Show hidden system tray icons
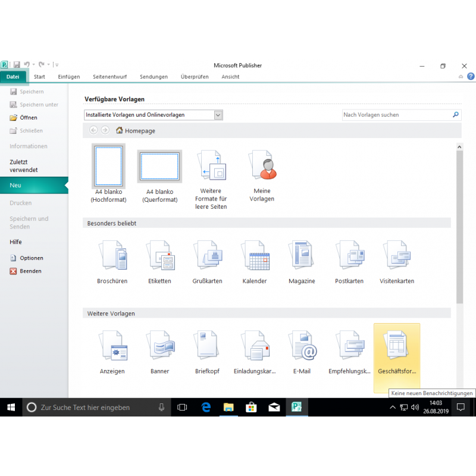Image resolution: width=476 pixels, height=476 pixels. [392, 408]
